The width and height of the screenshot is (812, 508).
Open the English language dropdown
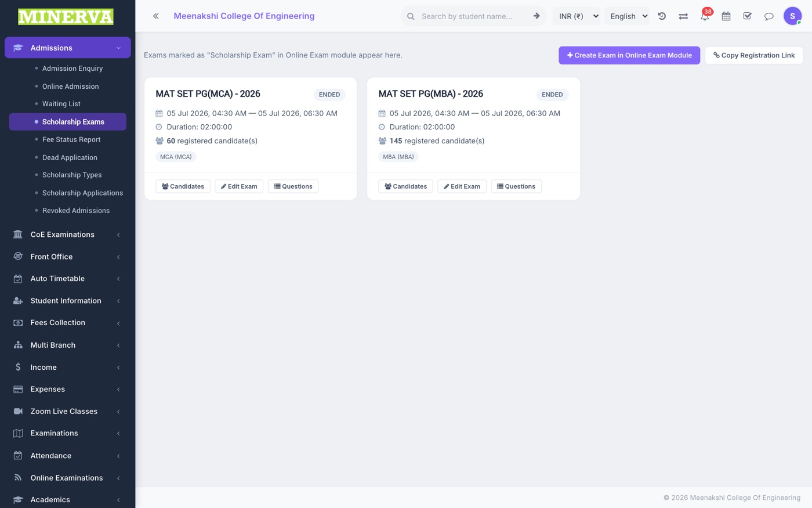(x=628, y=16)
